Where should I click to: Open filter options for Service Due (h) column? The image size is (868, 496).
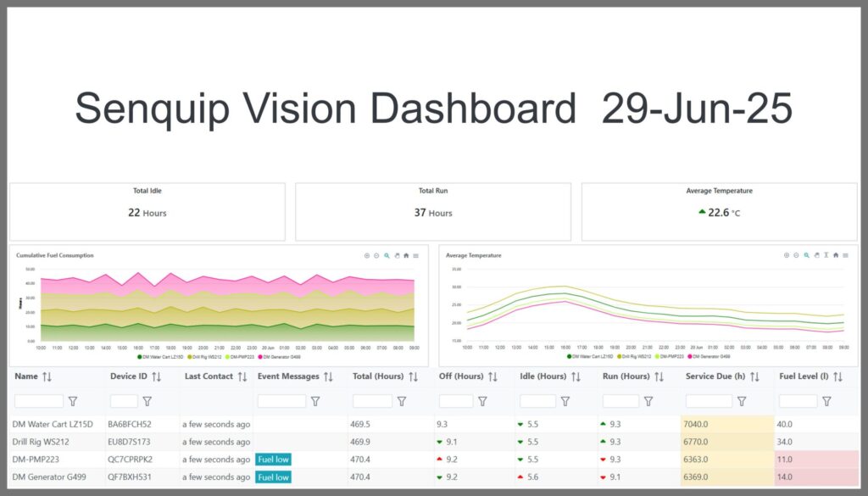coord(742,401)
